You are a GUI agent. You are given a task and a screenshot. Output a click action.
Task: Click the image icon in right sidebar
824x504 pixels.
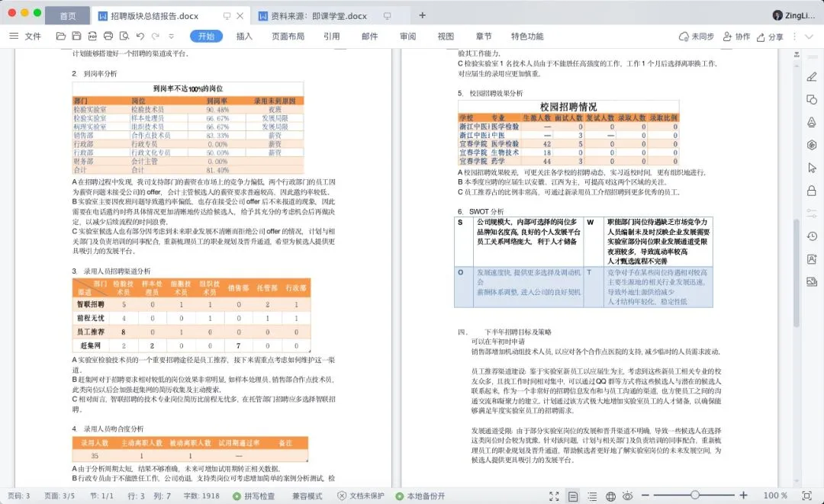coord(812,282)
